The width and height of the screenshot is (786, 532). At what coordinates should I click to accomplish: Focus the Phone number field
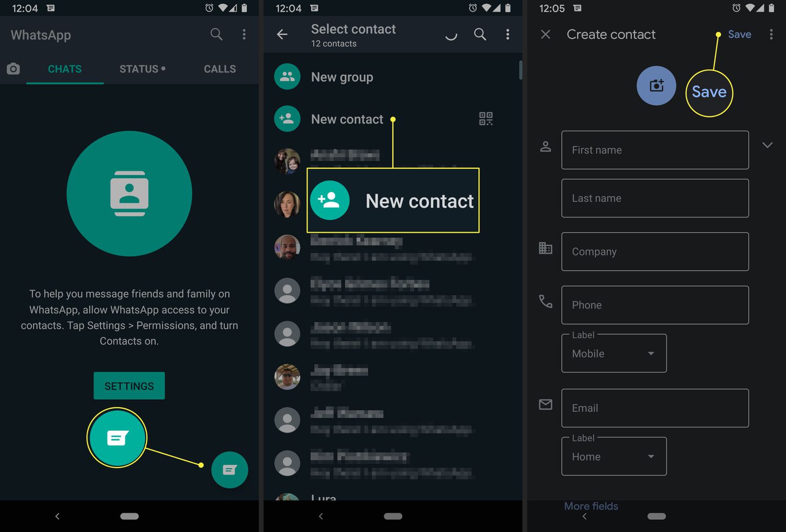(x=655, y=305)
